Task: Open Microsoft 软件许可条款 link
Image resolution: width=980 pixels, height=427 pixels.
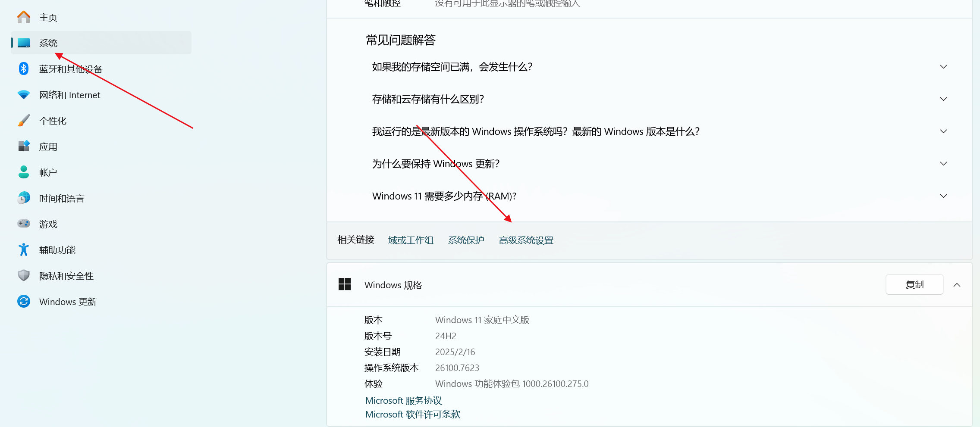Action: (x=413, y=415)
